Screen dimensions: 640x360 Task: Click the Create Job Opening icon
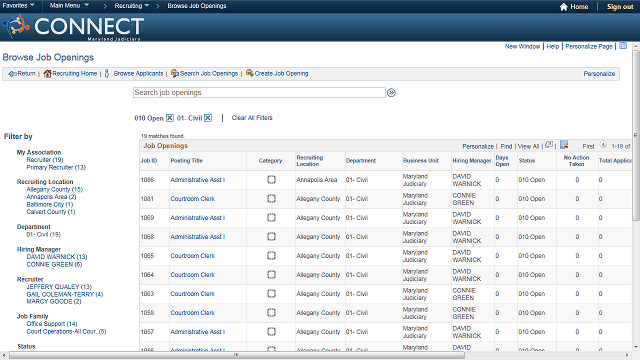249,73
